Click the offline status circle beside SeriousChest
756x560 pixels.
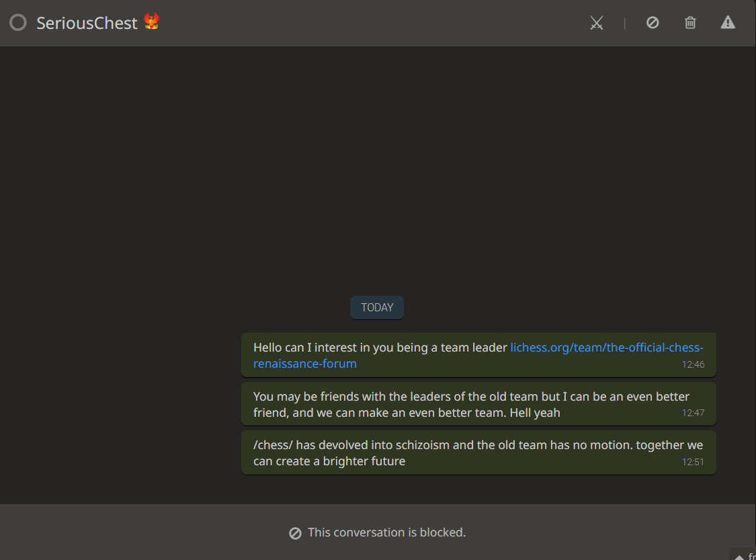click(18, 23)
